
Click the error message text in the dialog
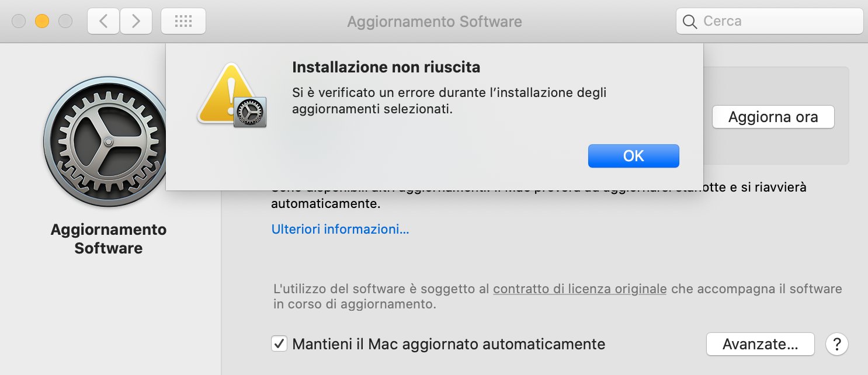[449, 100]
